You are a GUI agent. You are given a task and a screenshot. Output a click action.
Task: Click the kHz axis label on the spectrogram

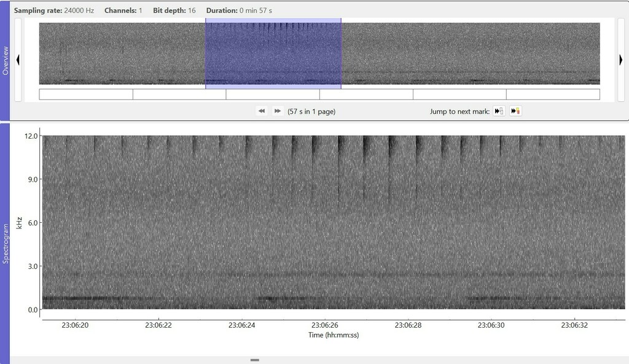pyautogui.click(x=20, y=222)
